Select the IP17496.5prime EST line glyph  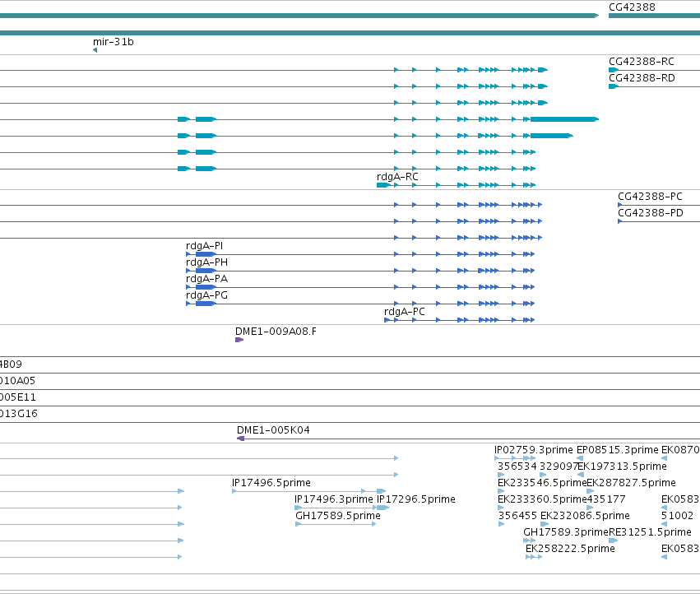(309, 492)
